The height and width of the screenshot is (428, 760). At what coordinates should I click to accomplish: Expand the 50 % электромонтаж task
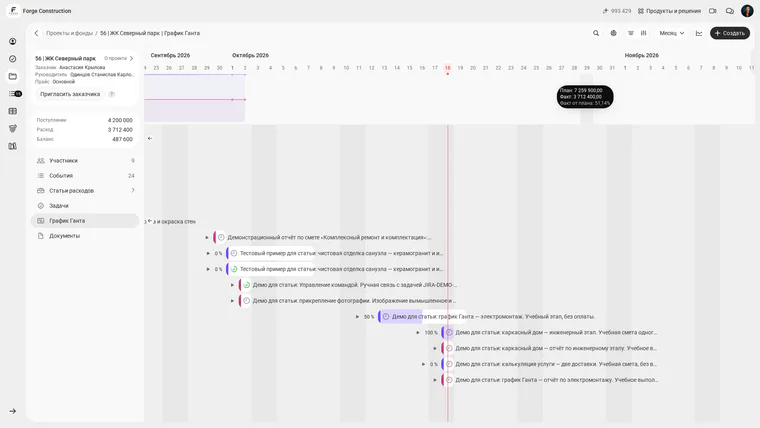point(357,317)
